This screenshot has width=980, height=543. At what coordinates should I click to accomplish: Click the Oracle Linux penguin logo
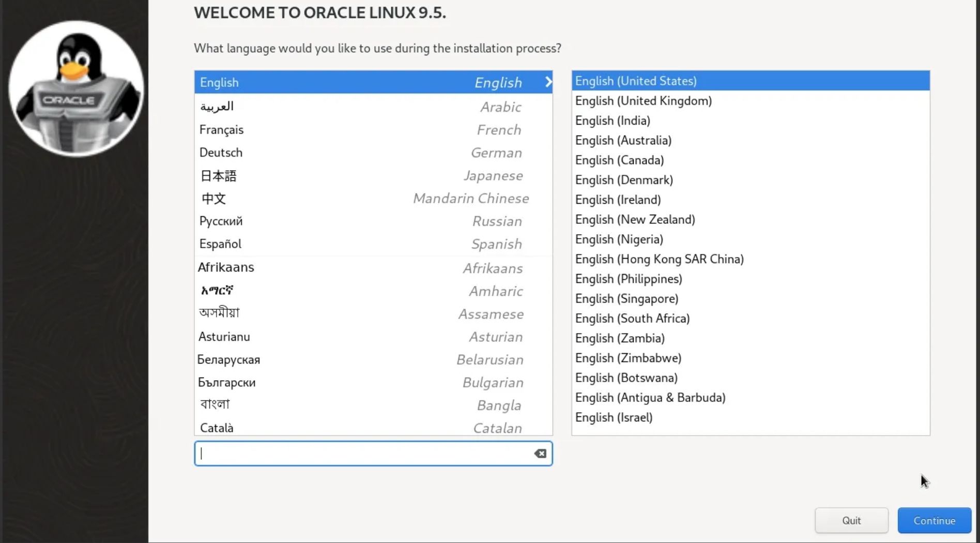coord(76,88)
